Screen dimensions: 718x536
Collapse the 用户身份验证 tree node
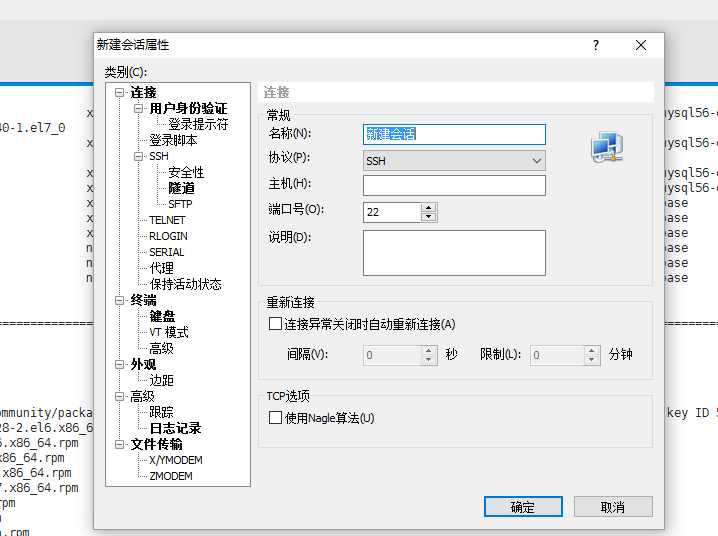(x=138, y=108)
